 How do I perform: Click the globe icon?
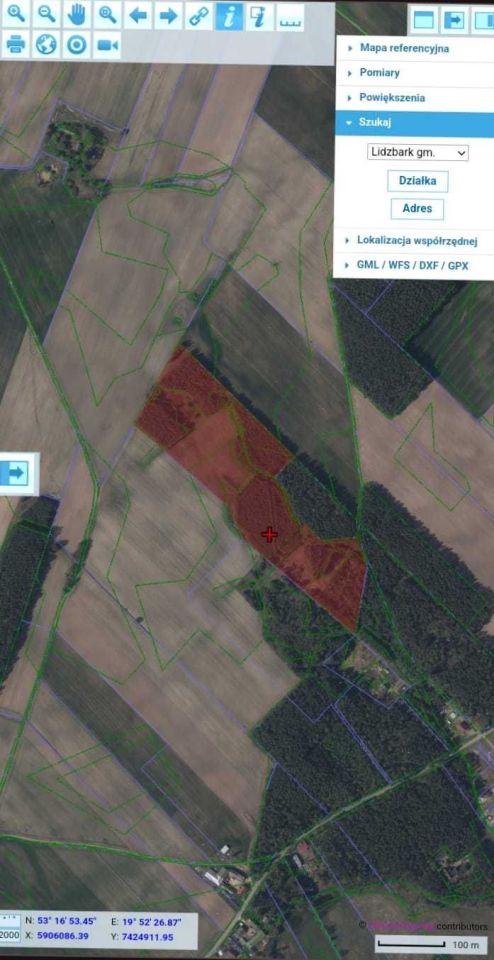tap(47, 45)
